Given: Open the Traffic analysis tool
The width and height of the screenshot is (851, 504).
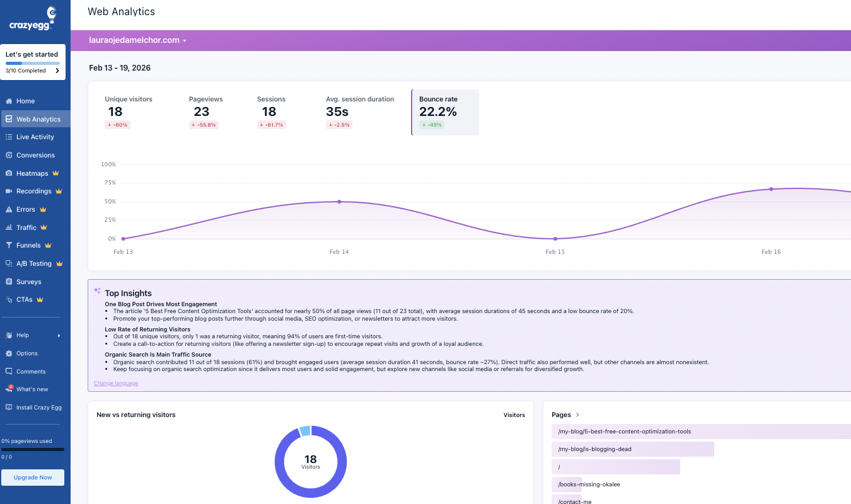Looking at the screenshot, I should (25, 227).
